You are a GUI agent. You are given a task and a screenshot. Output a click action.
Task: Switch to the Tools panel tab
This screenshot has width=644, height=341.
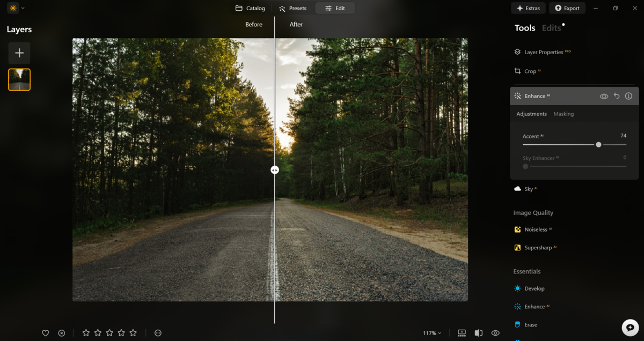click(x=525, y=28)
